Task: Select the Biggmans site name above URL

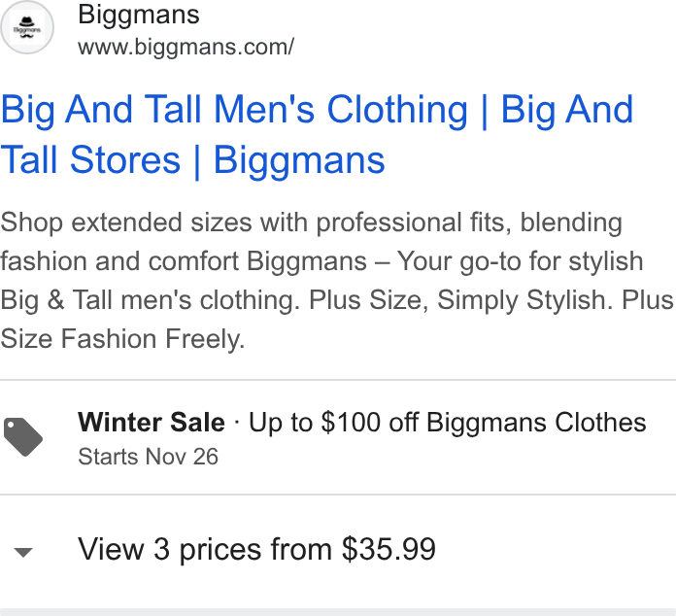Action: point(138,15)
